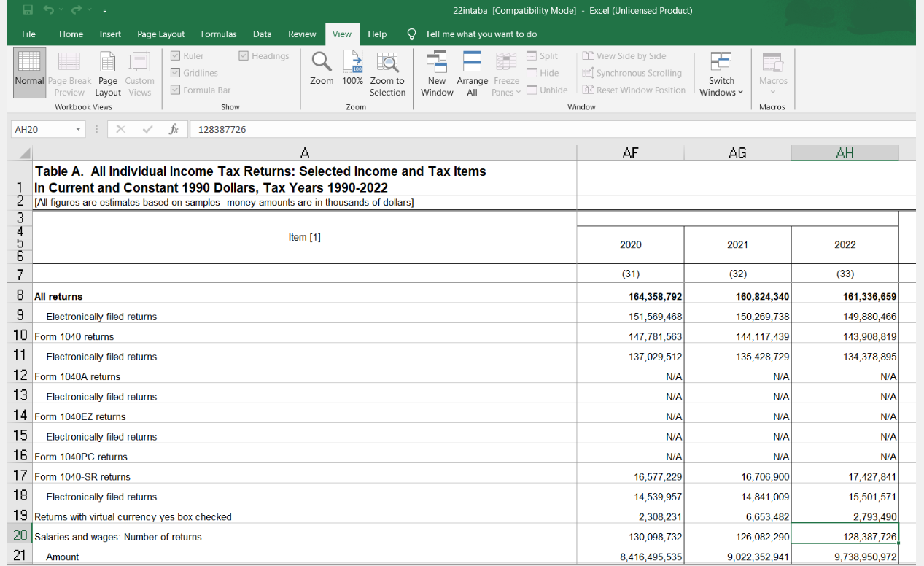This screenshot has width=924, height=566.
Task: Toggle the Gridlines checkbox
Action: pos(176,73)
